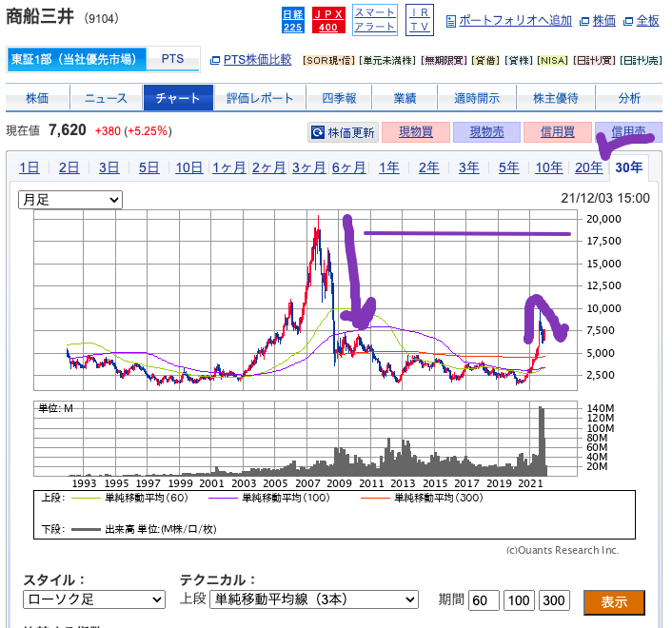Open the IR TV icon
This screenshot has height=628, width=672.
pyautogui.click(x=419, y=20)
